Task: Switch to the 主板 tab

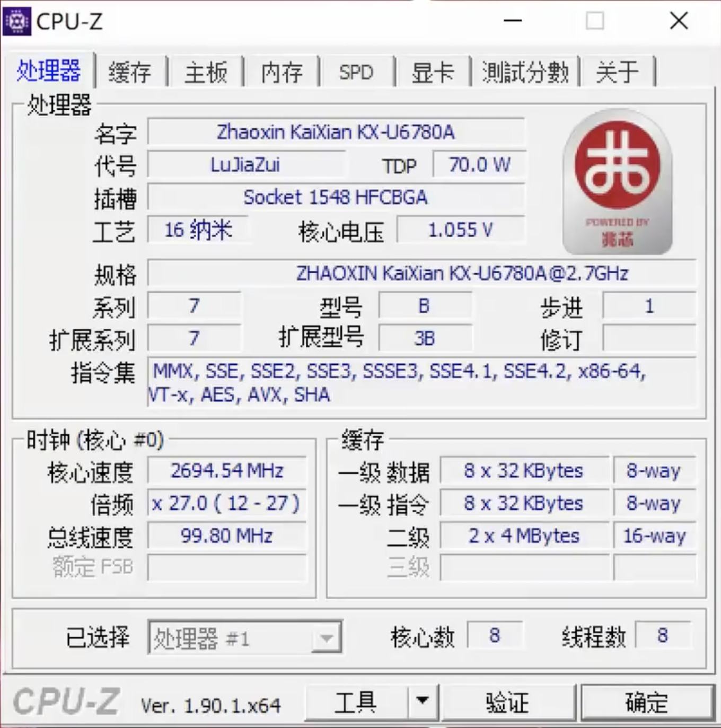Action: tap(206, 72)
